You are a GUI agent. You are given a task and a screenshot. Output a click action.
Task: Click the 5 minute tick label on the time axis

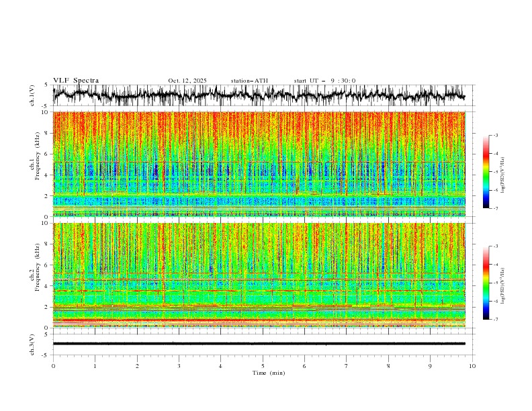tap(263, 366)
